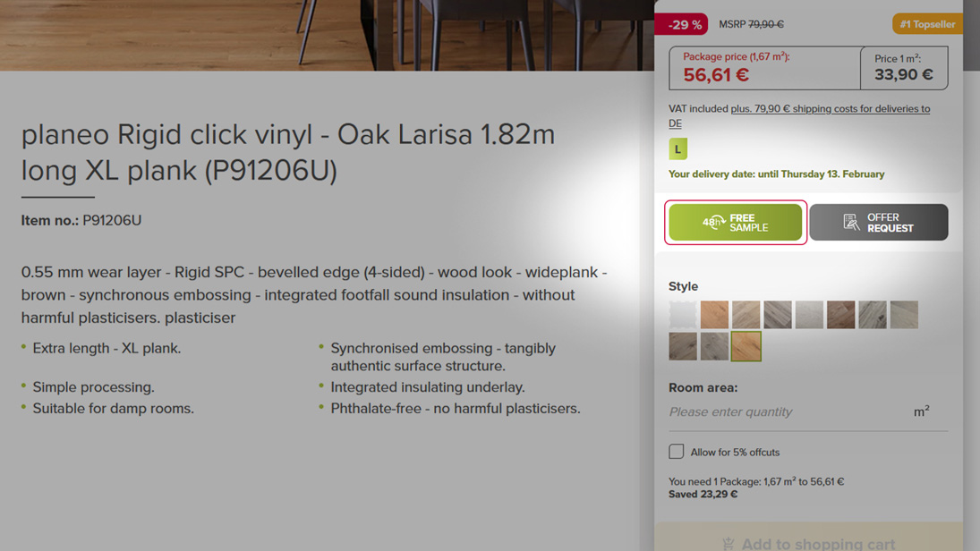Choose the second Style swatch, light oak
The width and height of the screenshot is (980, 551).
pos(714,315)
